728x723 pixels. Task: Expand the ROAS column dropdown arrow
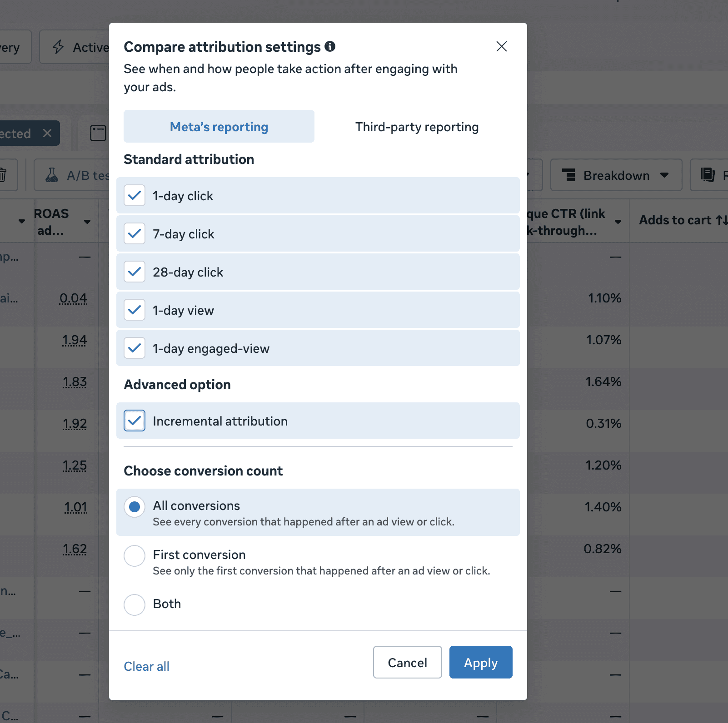[x=87, y=222]
